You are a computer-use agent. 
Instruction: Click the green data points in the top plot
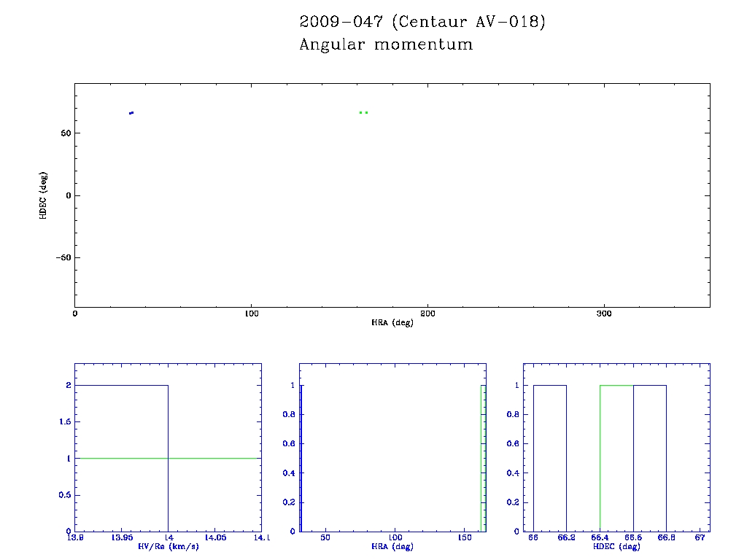click(x=363, y=112)
